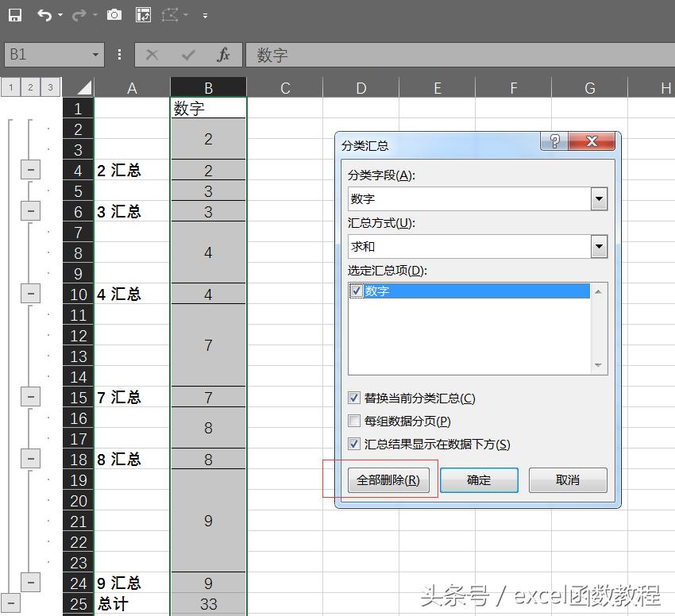Open the 分类字段 dropdown
The image size is (675, 616).
(600, 200)
